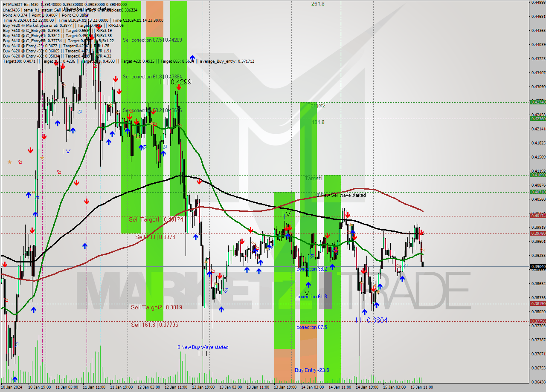Click the 'Buy Entry -23.6' label
This screenshot has height=392, width=546.
click(312, 370)
